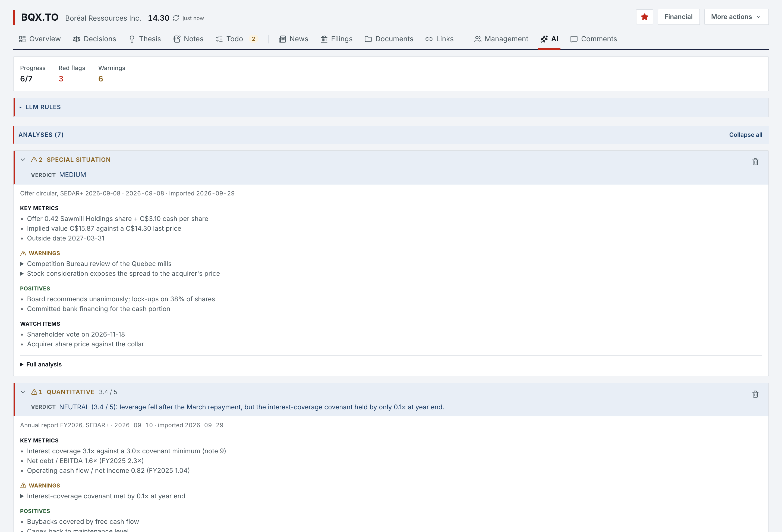Screen dimensions: 782x532
Task: Click the Progress value 6/7
Action: click(26, 79)
